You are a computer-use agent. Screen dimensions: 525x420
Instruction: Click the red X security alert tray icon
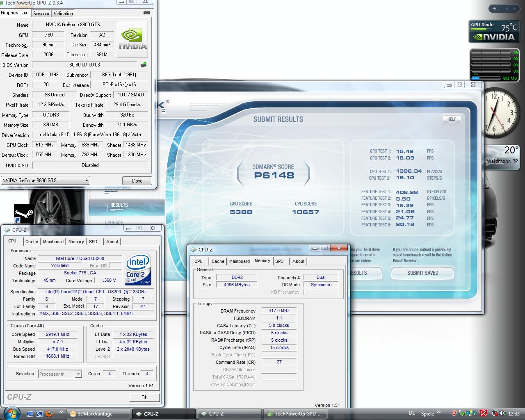coord(454,413)
